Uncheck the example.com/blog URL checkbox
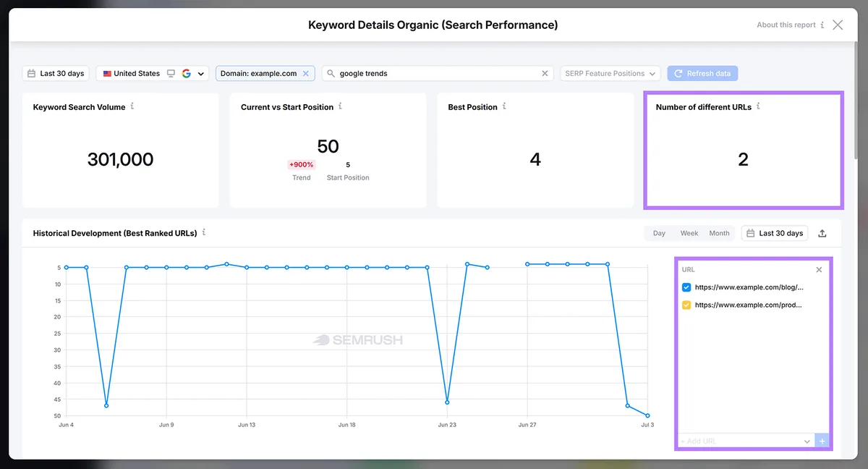 pos(686,287)
